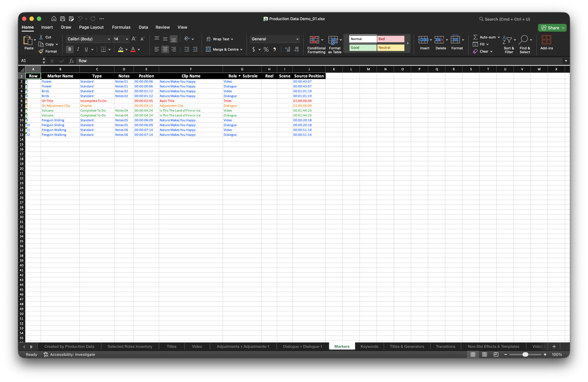Click the Increase Decimal icon

click(288, 49)
